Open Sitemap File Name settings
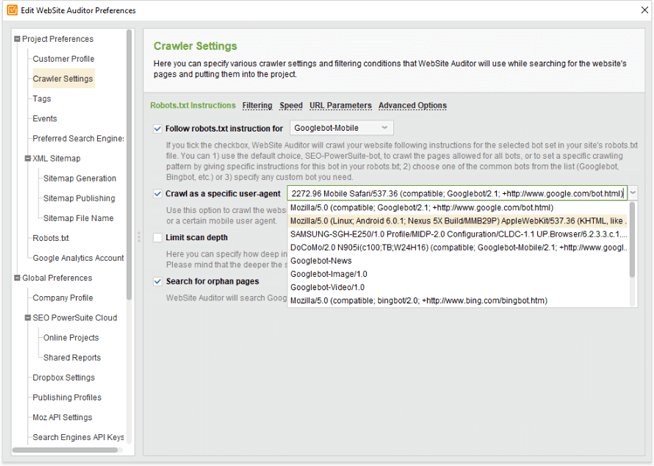Viewport: 654px width, 466px height. pyautogui.click(x=78, y=218)
